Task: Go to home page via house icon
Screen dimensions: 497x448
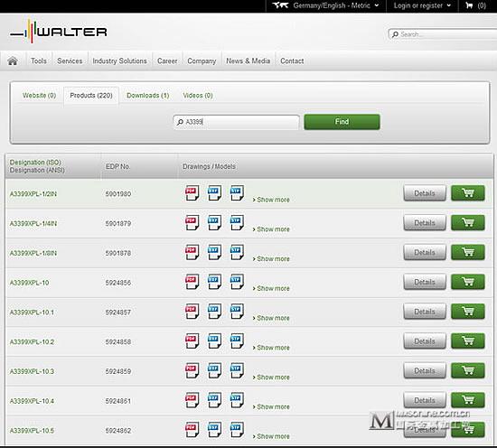Action: 13,61
